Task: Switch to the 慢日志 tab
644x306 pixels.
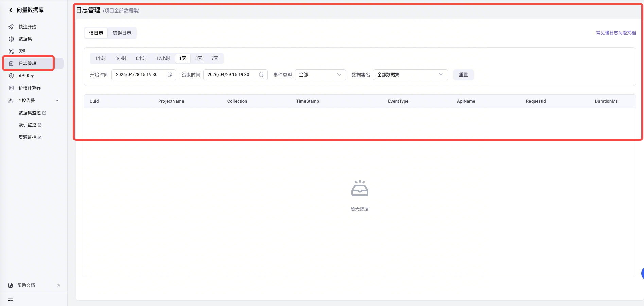Action: pyautogui.click(x=96, y=33)
